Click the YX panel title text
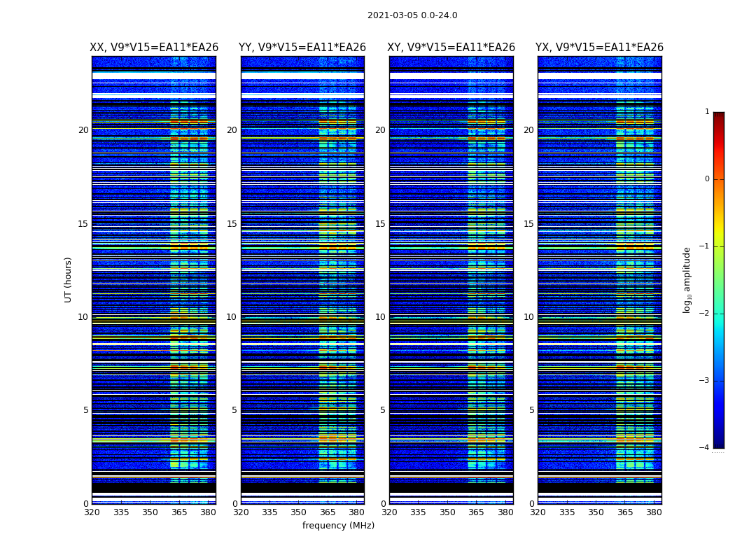This screenshot has height=560, width=735. coord(599,48)
